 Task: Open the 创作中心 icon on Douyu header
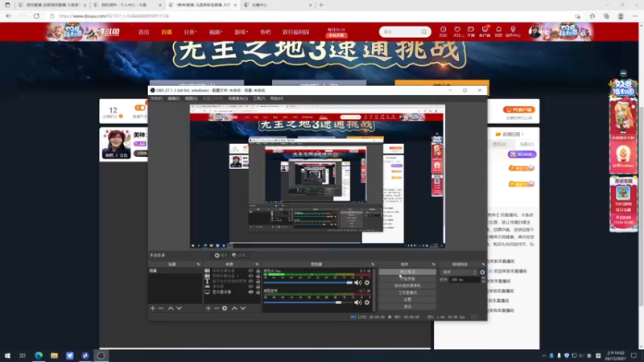click(x=513, y=31)
